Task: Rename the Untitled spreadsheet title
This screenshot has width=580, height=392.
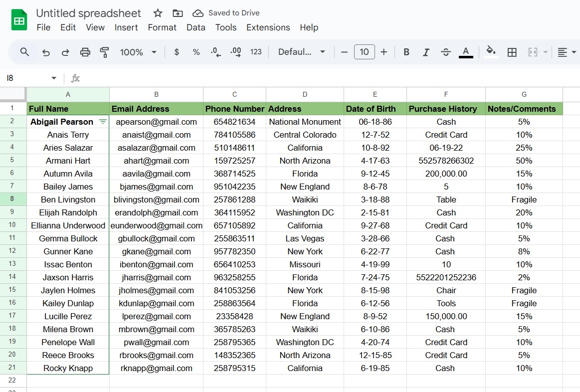Action: pyautogui.click(x=88, y=13)
